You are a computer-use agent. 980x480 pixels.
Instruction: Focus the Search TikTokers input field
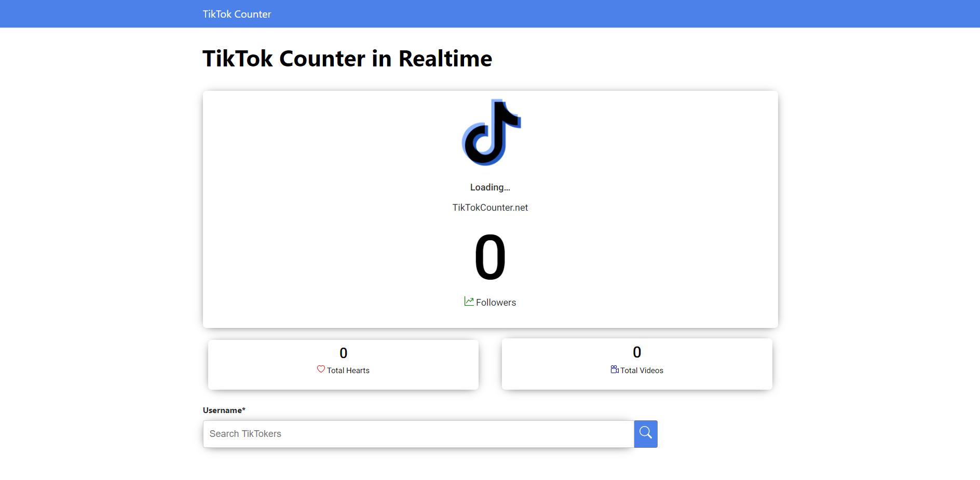[x=418, y=434]
